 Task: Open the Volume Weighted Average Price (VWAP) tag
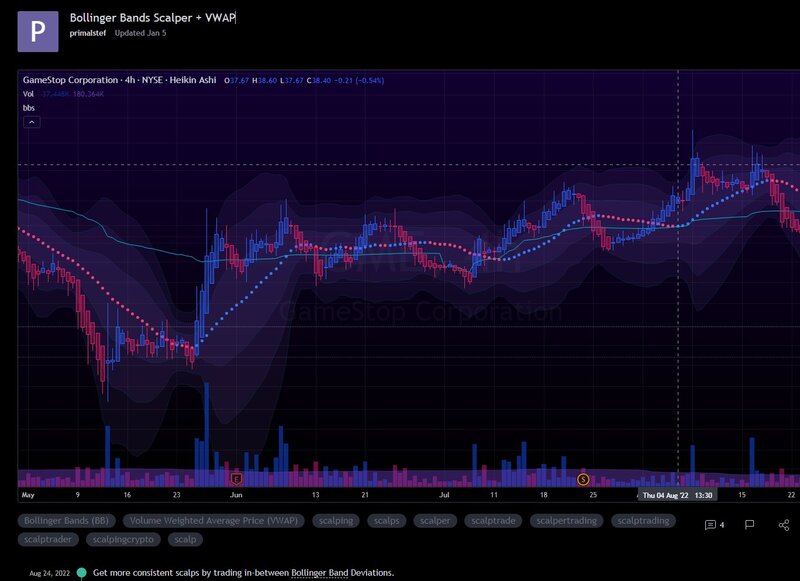point(214,521)
